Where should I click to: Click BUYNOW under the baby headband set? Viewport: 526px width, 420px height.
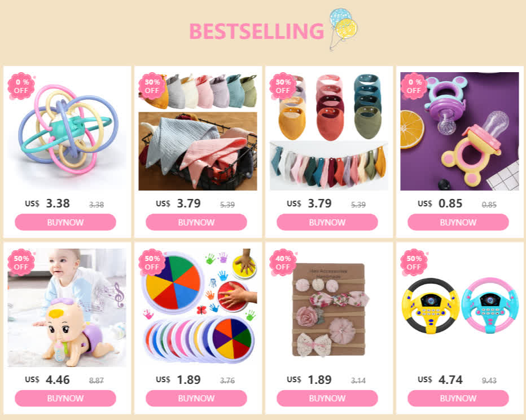click(327, 398)
